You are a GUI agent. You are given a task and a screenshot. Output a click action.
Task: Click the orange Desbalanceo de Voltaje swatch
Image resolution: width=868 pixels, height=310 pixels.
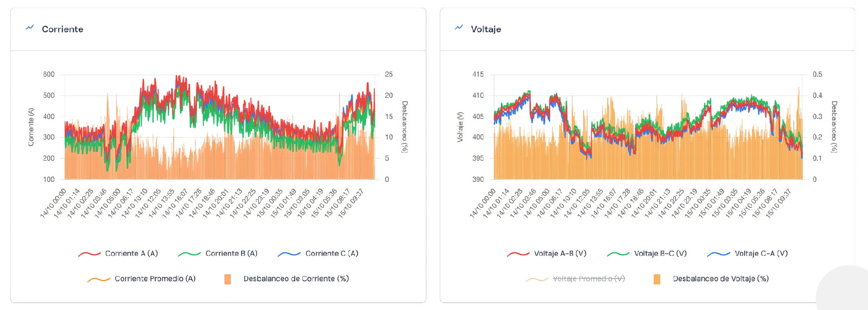coord(657,279)
